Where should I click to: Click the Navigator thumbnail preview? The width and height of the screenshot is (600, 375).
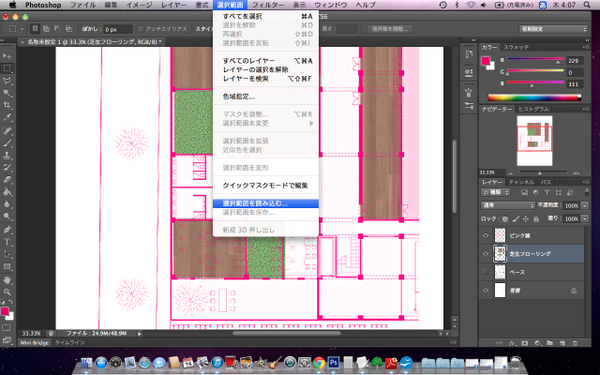(x=535, y=140)
